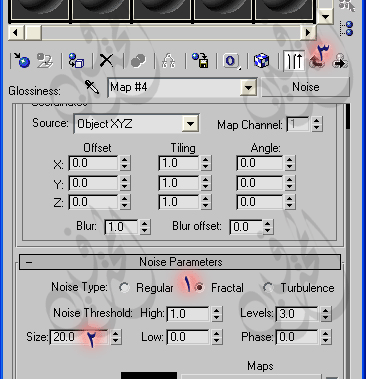366x379 pixels.
Task: Click the Low threshold spinner arrows
Action: coord(217,337)
